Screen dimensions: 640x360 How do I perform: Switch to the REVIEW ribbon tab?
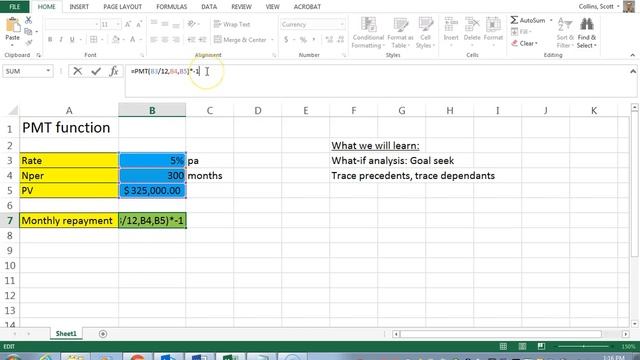click(241, 7)
